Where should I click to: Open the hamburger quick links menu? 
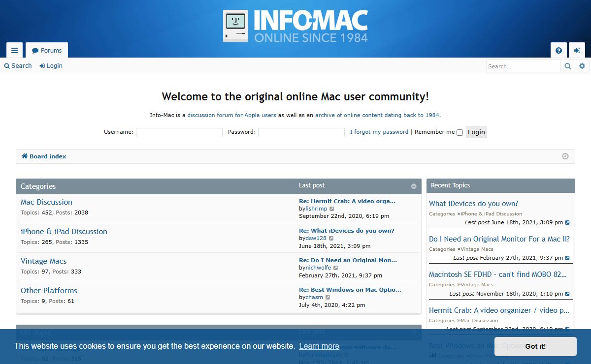pyautogui.click(x=14, y=50)
